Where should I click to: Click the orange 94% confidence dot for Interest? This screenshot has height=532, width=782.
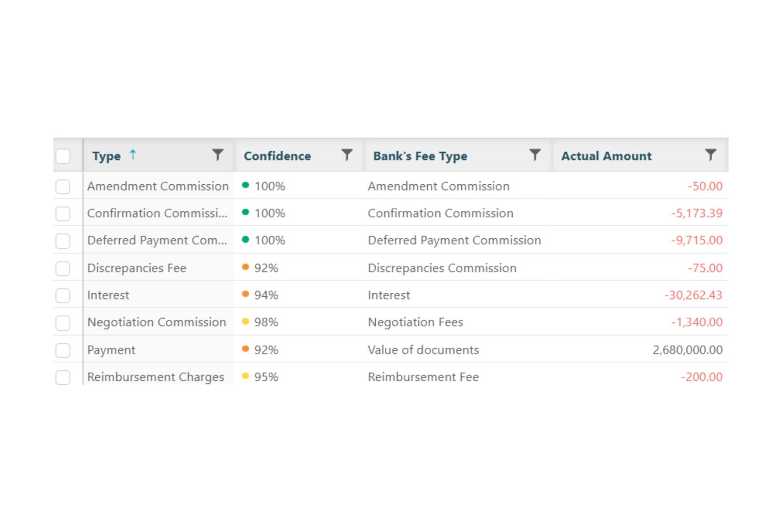[246, 295]
